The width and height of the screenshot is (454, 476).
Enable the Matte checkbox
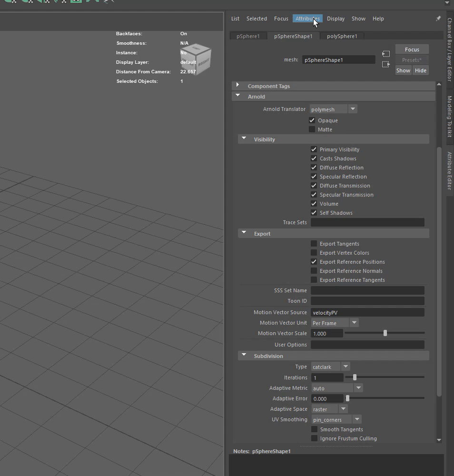(x=312, y=129)
